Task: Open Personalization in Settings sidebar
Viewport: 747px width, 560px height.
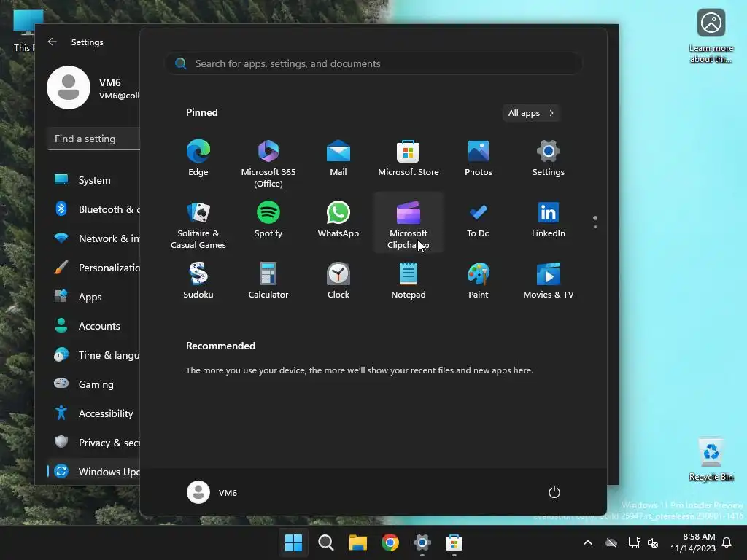Action: coord(94,268)
